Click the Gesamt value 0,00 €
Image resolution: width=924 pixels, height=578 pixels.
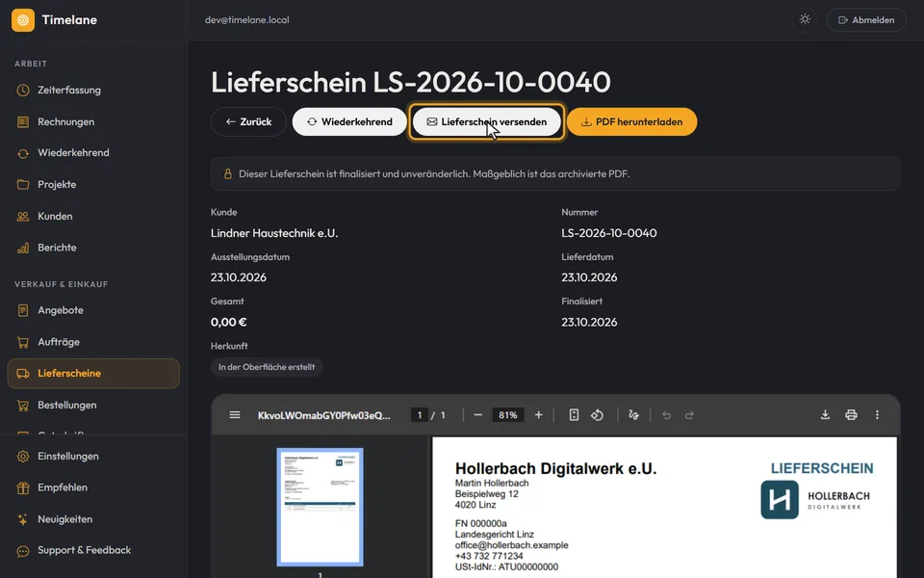click(x=229, y=322)
